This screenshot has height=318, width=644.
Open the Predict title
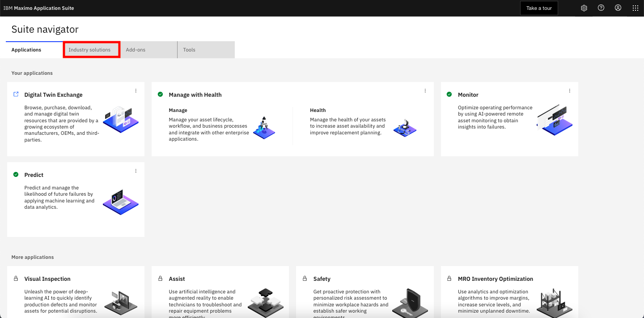pos(34,175)
